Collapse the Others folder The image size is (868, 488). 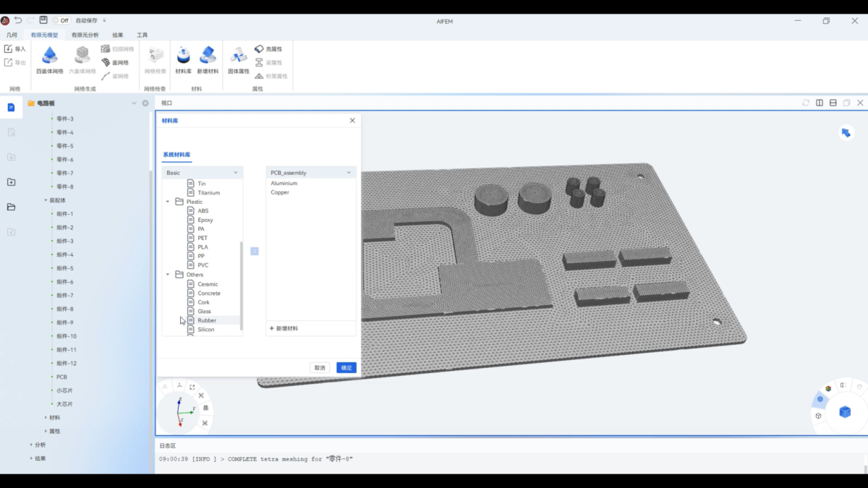tap(169, 275)
